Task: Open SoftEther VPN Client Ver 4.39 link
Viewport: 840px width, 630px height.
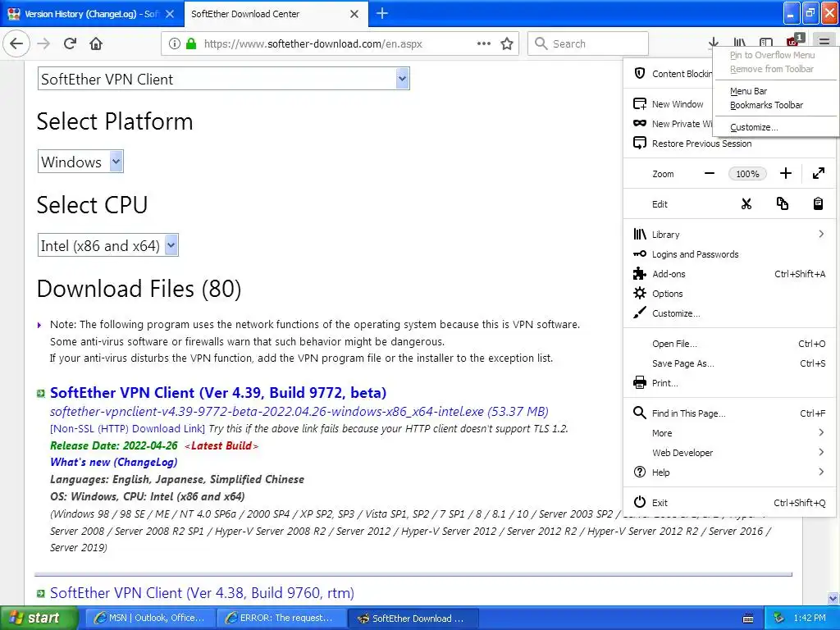Action: 218,393
